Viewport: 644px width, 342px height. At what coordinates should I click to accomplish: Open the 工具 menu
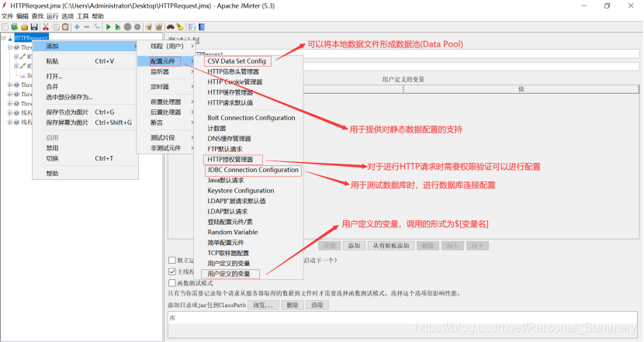(x=82, y=16)
